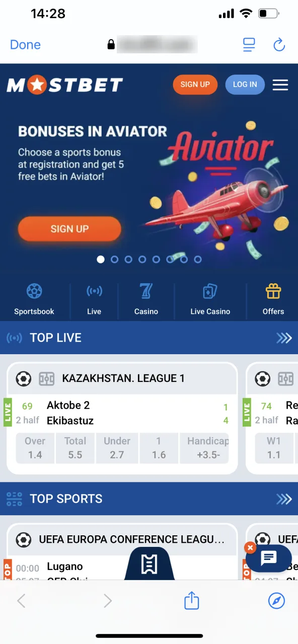The image size is (298, 644).
Task: Pick the Over 1.4 odds cell
Action: (x=35, y=448)
